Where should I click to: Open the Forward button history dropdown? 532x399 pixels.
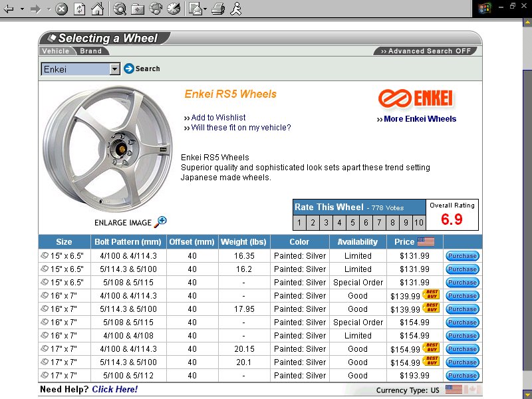click(49, 9)
